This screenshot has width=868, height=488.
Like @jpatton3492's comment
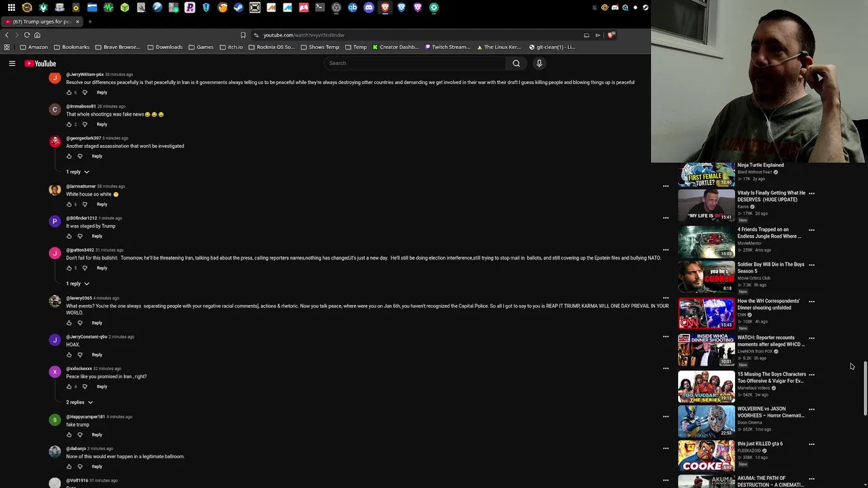[x=68, y=268]
